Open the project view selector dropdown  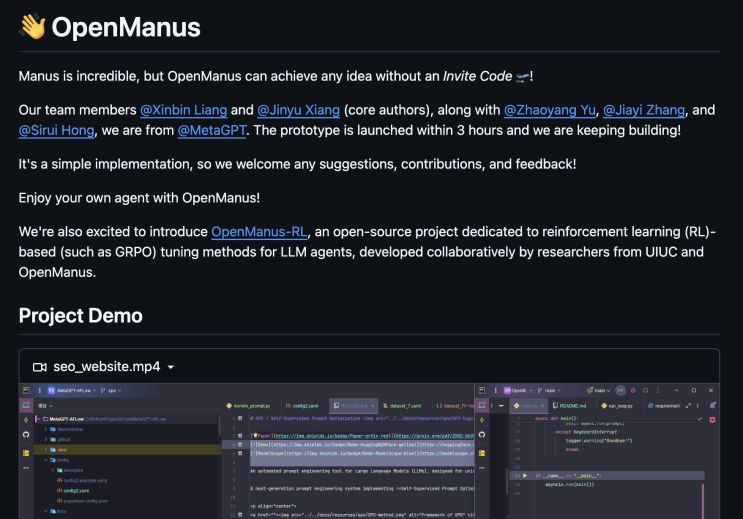coord(45,406)
